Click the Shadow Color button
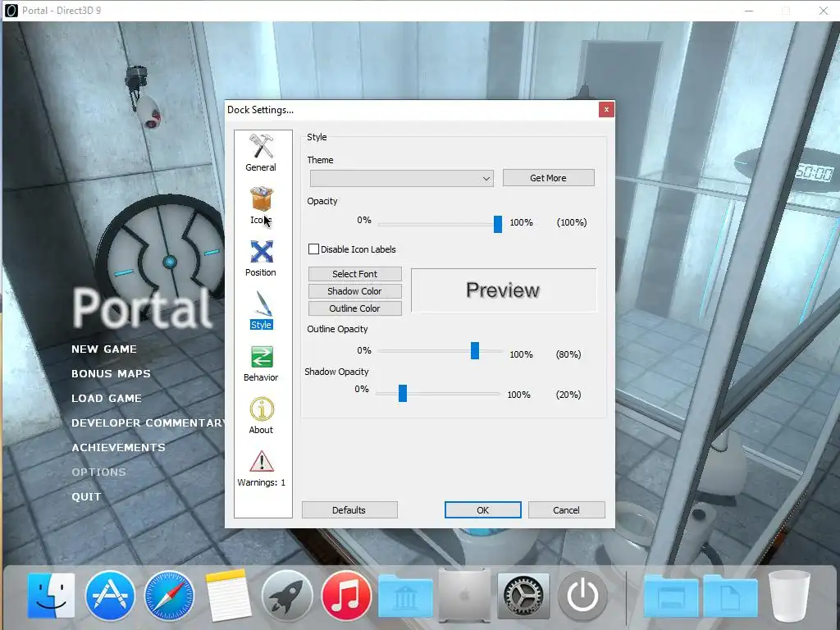Image resolution: width=840 pixels, height=630 pixels. [354, 291]
